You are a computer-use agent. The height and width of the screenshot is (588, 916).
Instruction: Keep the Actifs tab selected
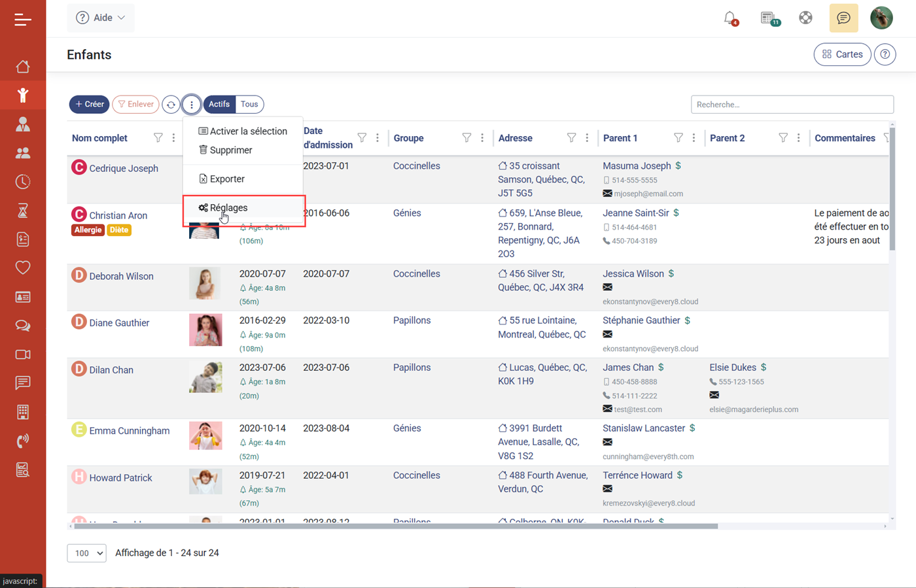click(219, 104)
